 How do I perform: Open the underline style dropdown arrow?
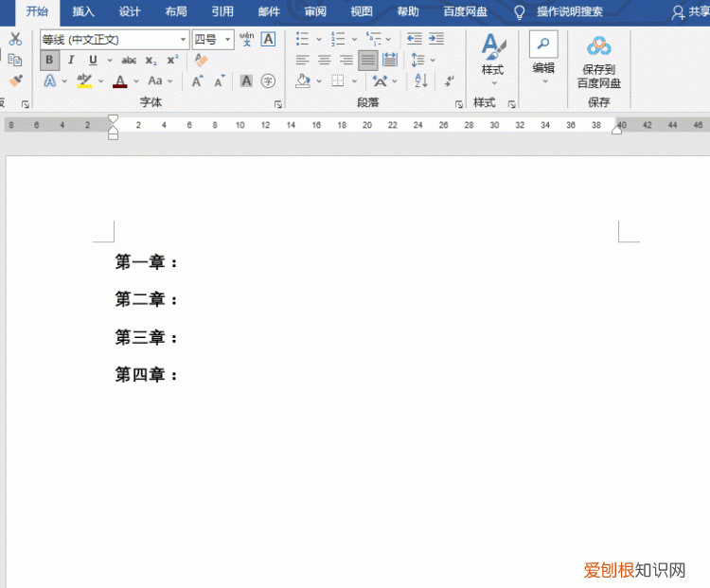coord(110,61)
